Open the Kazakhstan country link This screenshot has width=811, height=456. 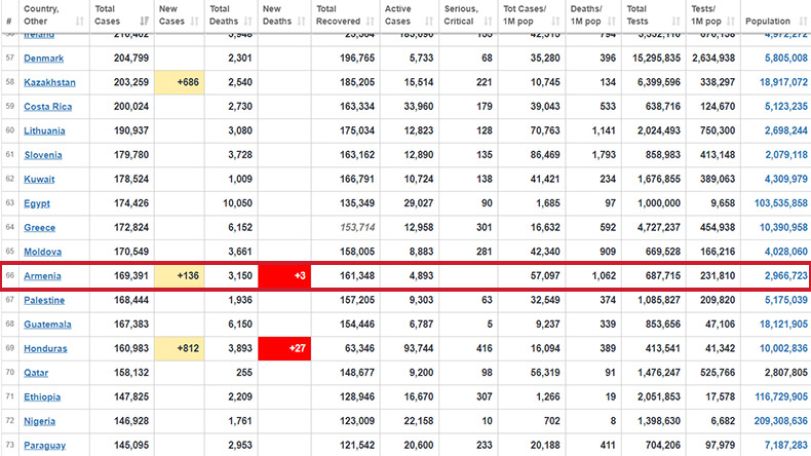tap(50, 83)
